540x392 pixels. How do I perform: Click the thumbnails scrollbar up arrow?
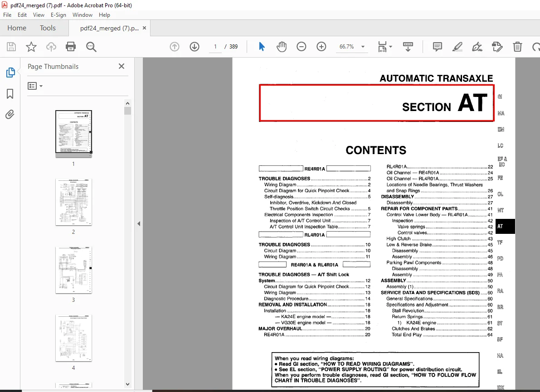[x=127, y=103]
